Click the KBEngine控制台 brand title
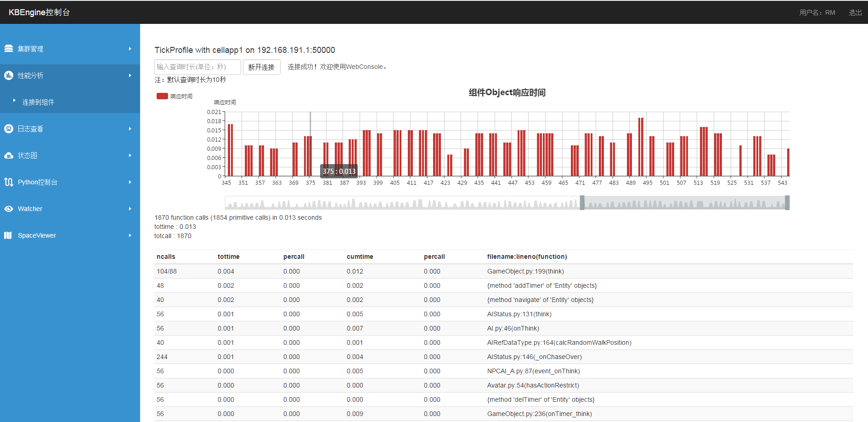This screenshot has width=868, height=422. 39,12
